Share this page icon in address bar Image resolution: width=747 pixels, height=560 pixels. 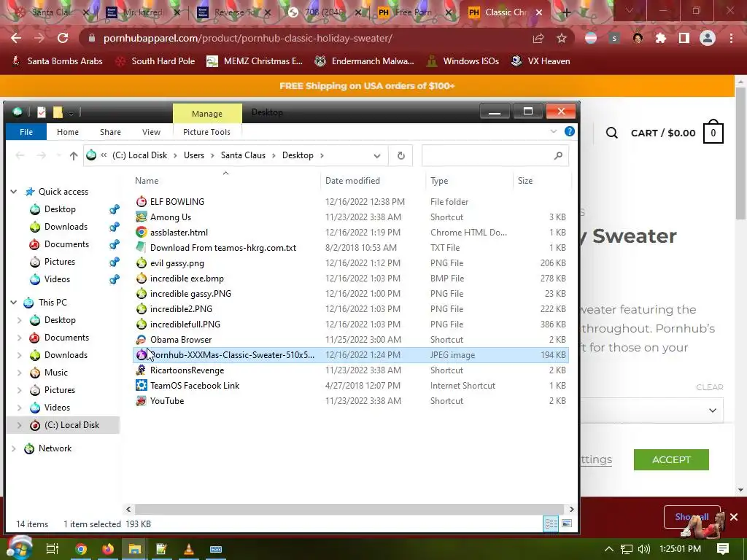click(538, 38)
